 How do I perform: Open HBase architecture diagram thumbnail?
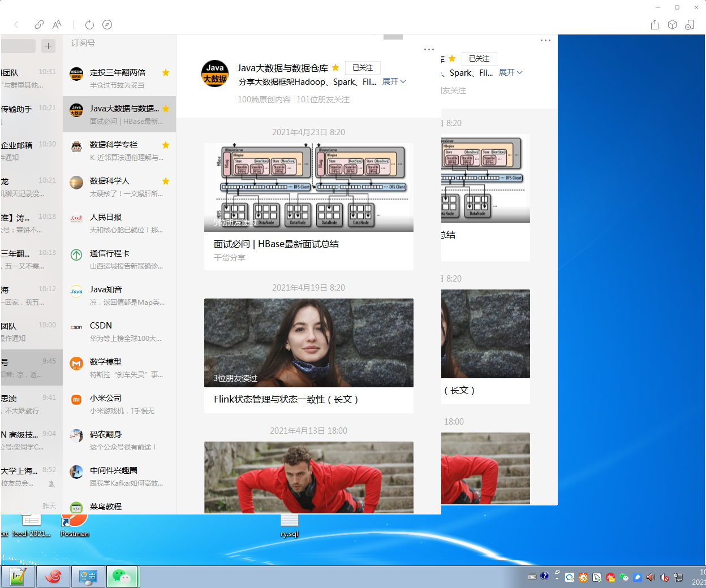[309, 187]
